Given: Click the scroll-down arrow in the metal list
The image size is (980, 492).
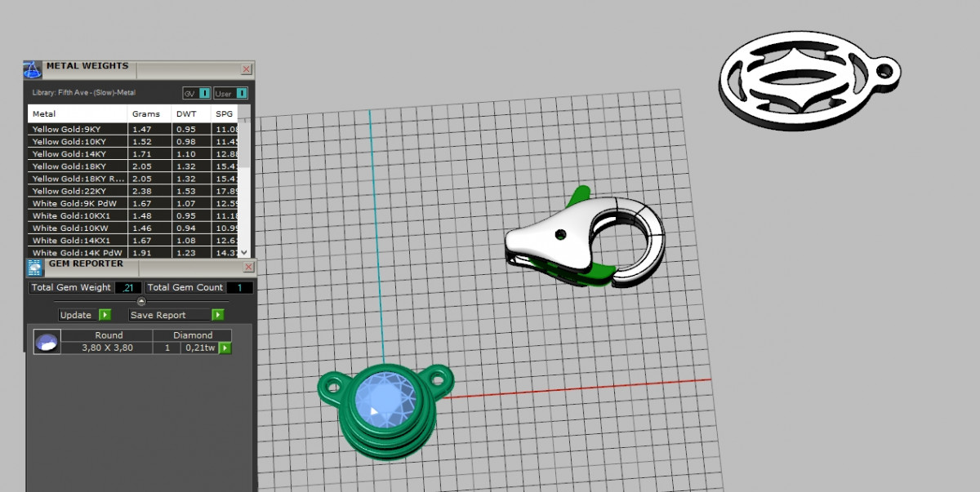Looking at the screenshot, I should 243,252.
